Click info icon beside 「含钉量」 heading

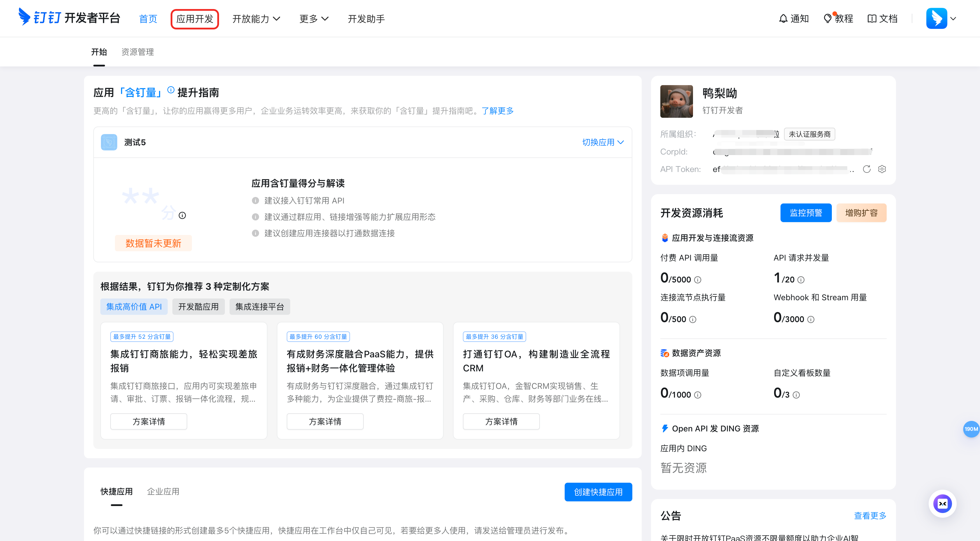point(171,90)
